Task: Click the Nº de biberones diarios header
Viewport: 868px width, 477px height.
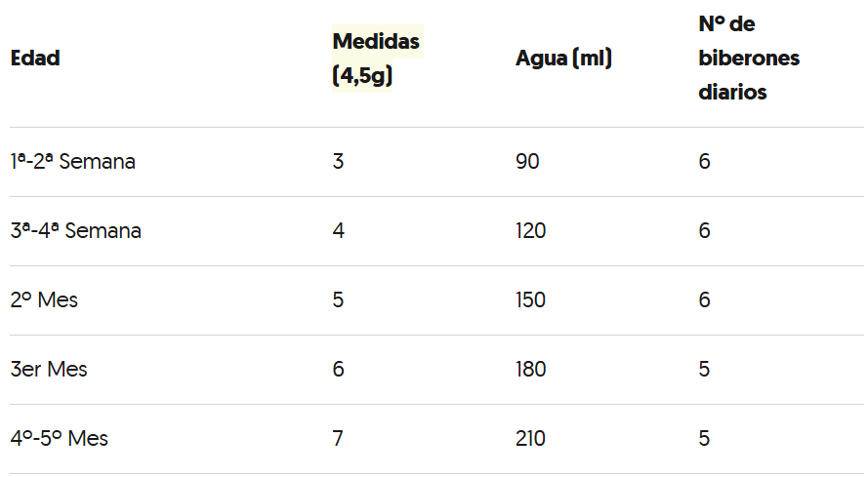Action: click(x=748, y=58)
